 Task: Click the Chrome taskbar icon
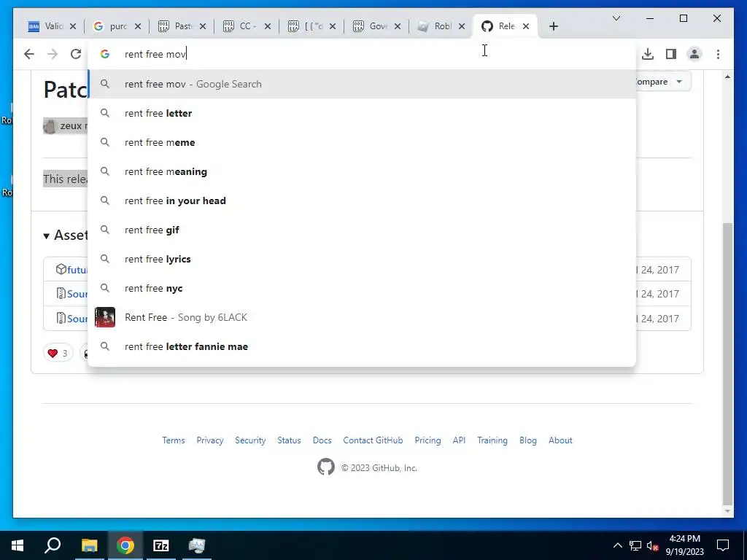pyautogui.click(x=125, y=545)
